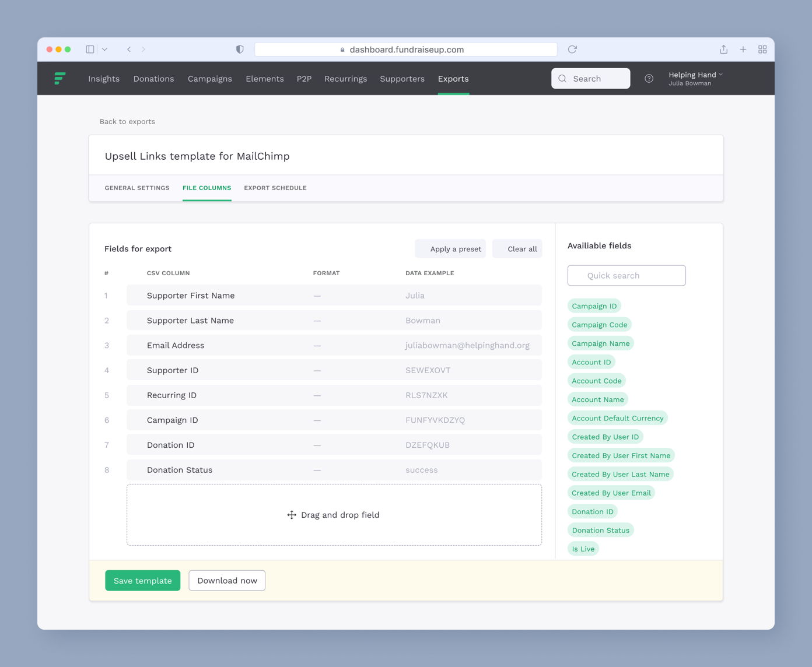
Task: Pick the Created By User ID tag
Action: click(605, 437)
